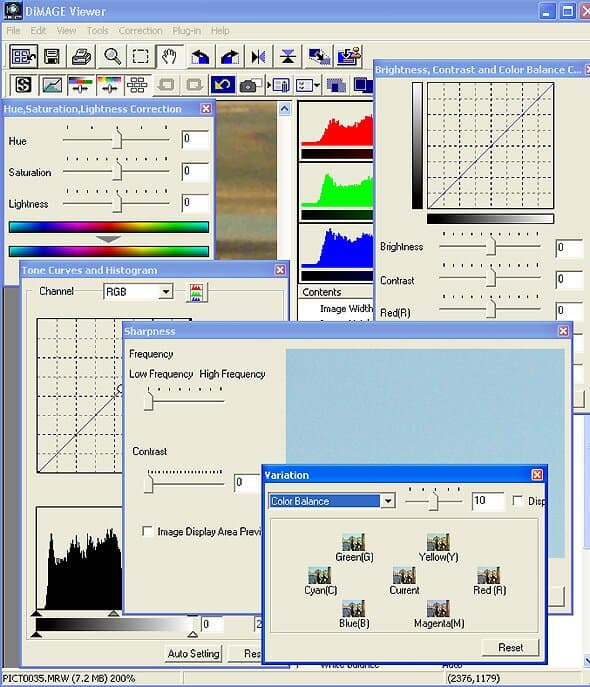Screen dimensions: 590x687
Task: Open the File menu
Action: (13, 31)
